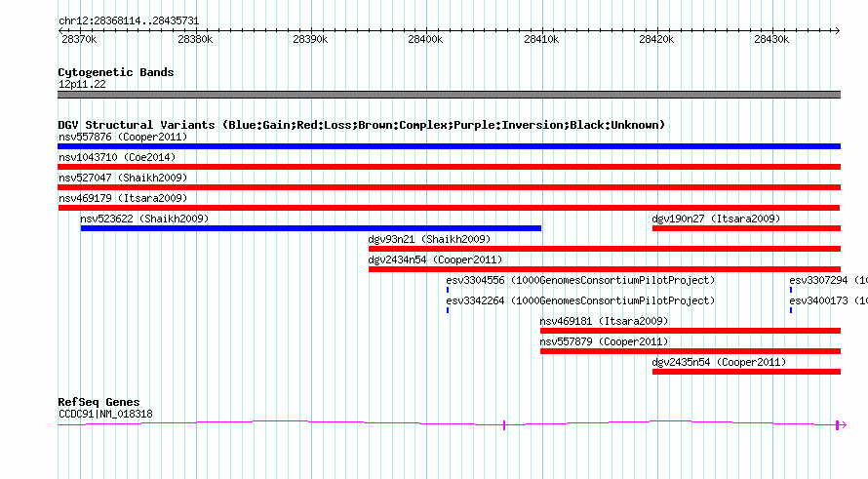
Task: Open the nsv527047 (Shaikh2009) label
Action: pos(123,178)
